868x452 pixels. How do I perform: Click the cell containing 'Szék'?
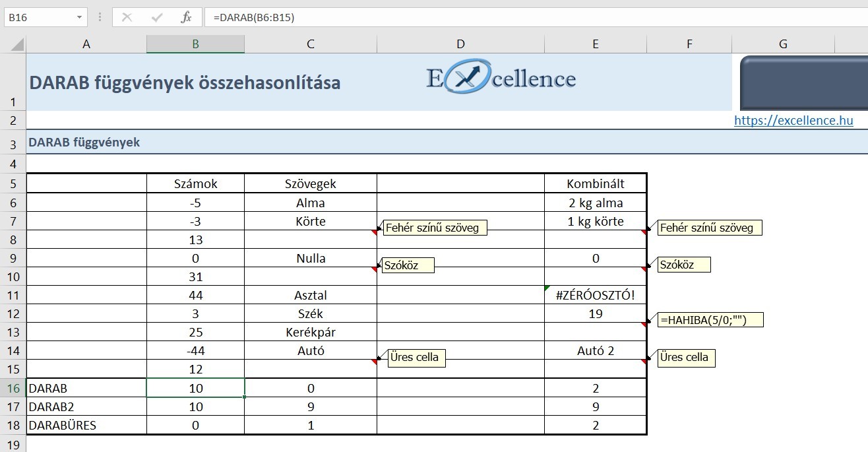[311, 313]
